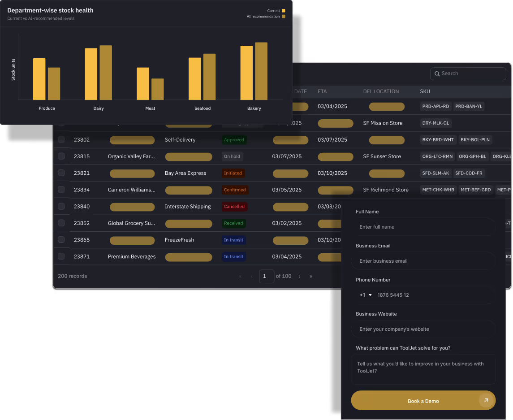This screenshot has width=513, height=420.
Task: Click the search magnifier icon
Action: [437, 74]
